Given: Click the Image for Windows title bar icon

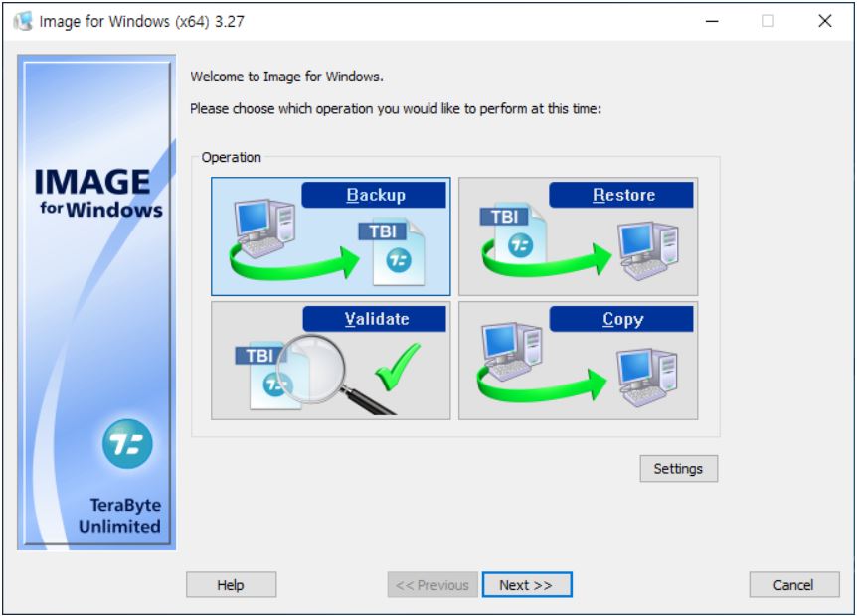Looking at the screenshot, I should 23,21.
